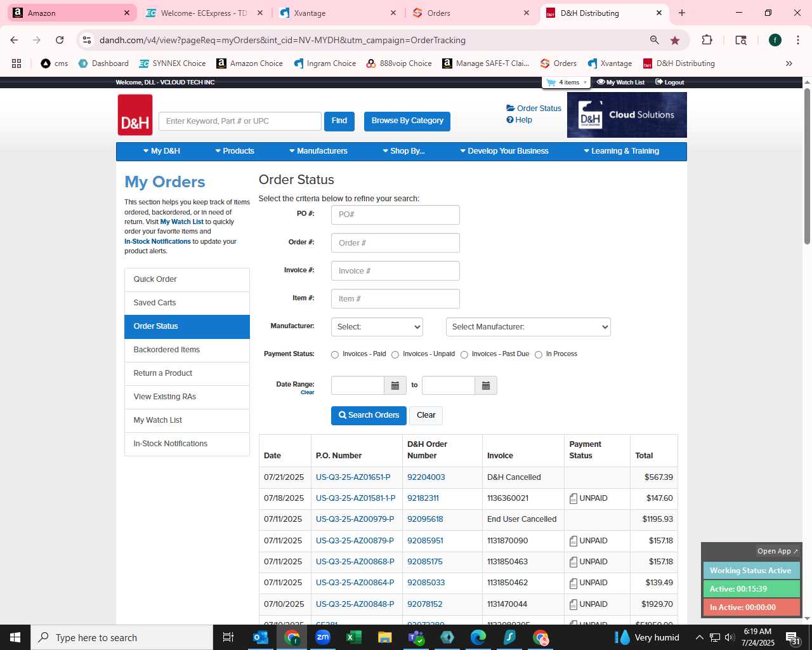Click the browser zoom magnifier icon
812x650 pixels.
pos(654,40)
